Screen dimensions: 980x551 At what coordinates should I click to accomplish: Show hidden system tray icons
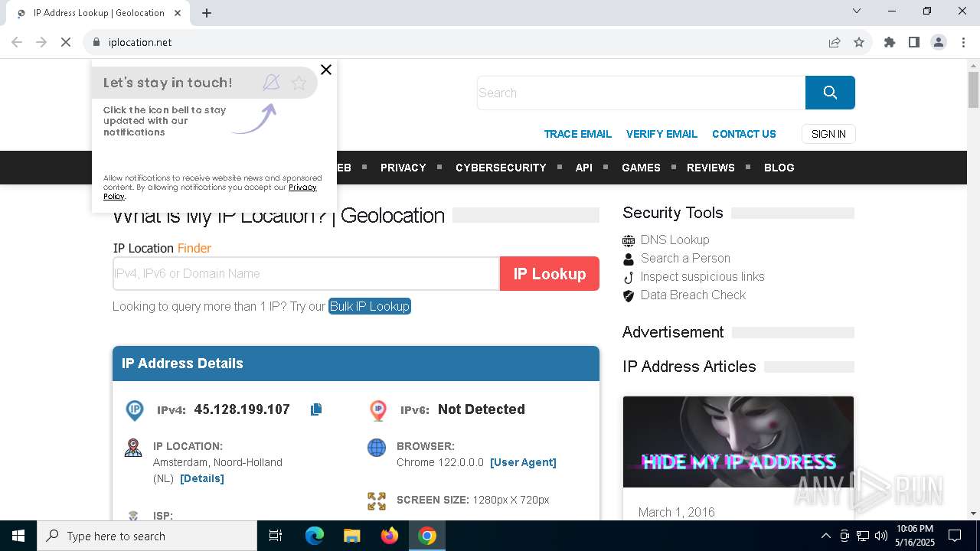[825, 536]
